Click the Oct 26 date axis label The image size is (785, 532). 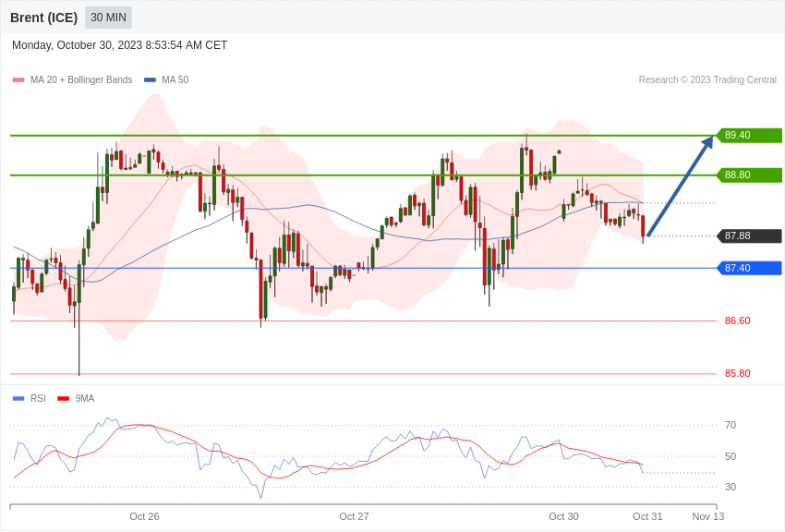point(144,516)
